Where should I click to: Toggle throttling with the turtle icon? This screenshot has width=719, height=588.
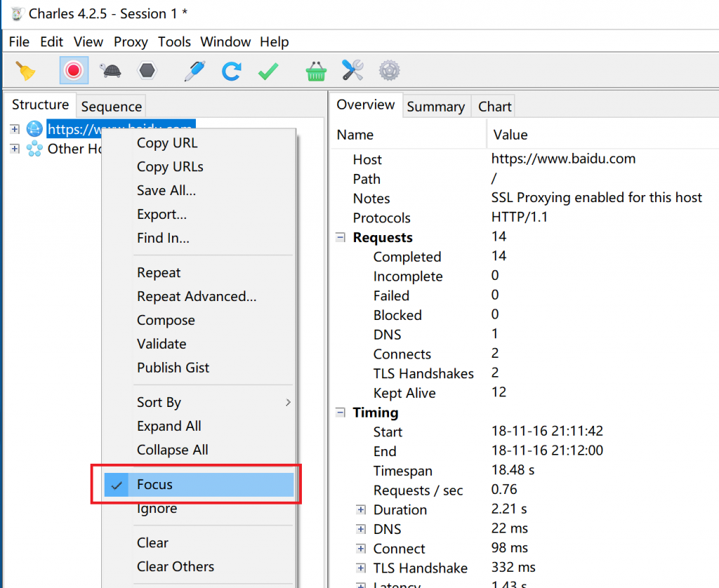(110, 71)
